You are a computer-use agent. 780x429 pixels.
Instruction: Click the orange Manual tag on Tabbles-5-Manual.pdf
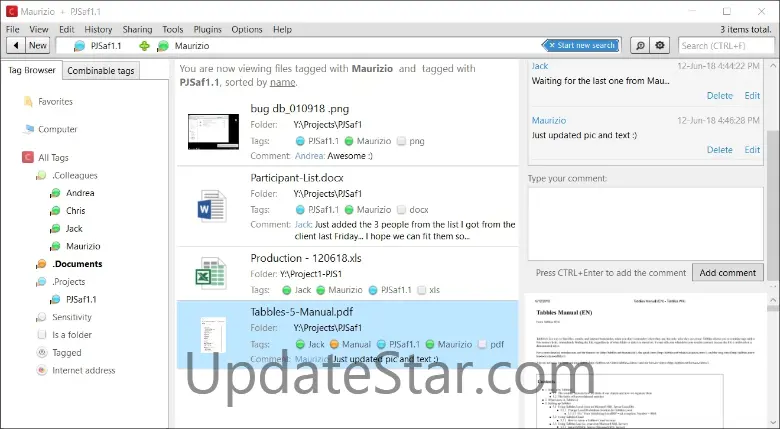pos(351,344)
